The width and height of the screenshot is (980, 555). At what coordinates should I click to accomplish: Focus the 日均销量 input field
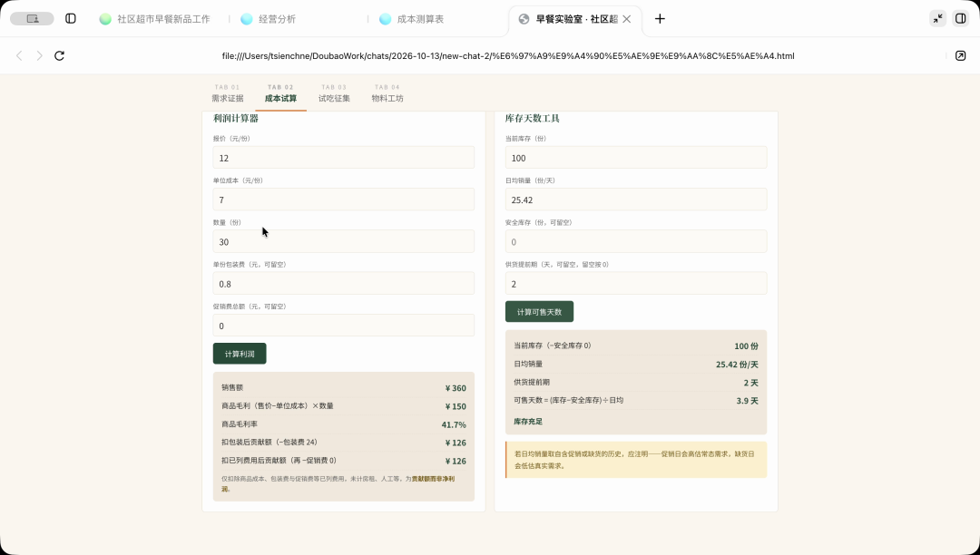pyautogui.click(x=635, y=200)
